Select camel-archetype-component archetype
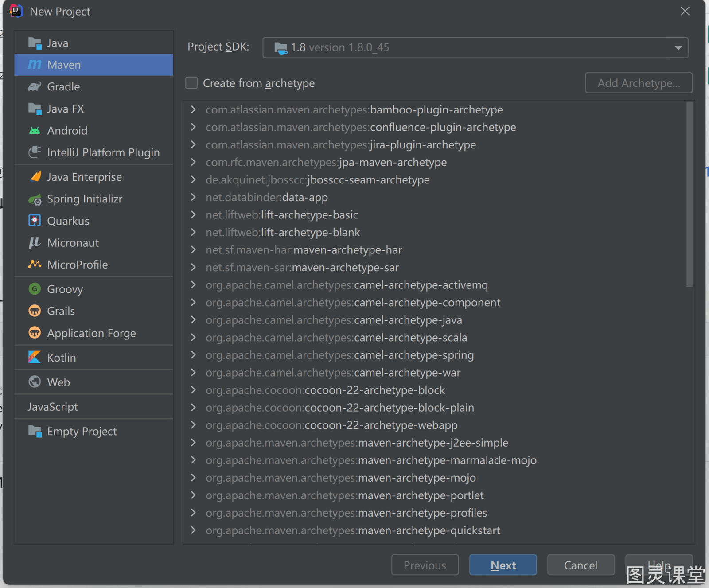The width and height of the screenshot is (709, 588). (x=353, y=302)
